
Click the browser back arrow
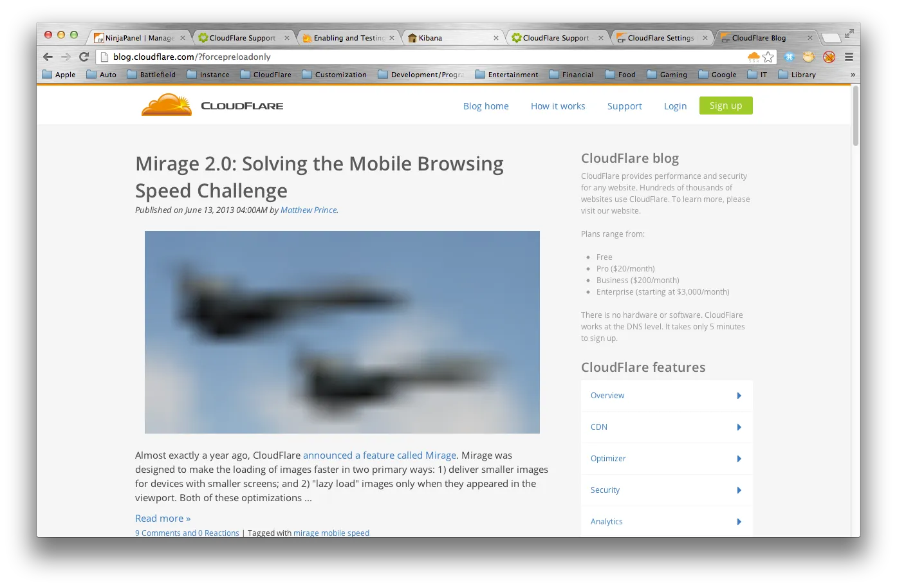point(48,57)
